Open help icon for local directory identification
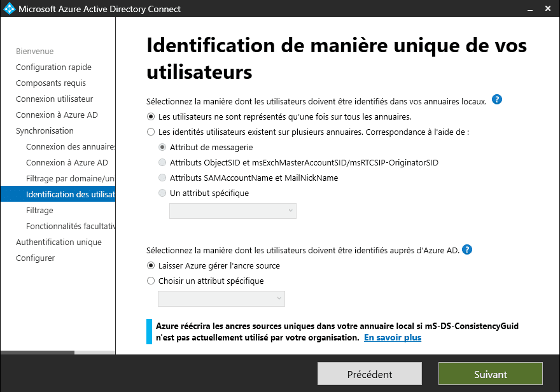560x392 pixels. pyautogui.click(x=497, y=100)
